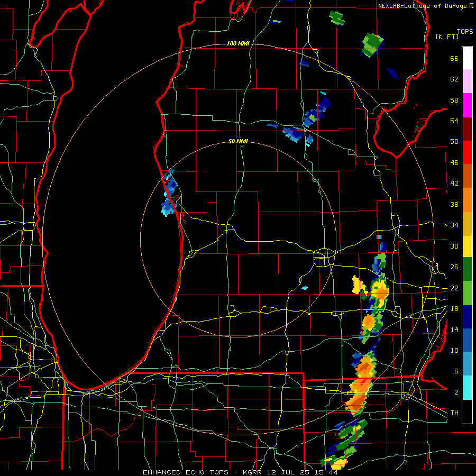Click the 22 scale value
Viewport: 476px width, 476px height.
point(454,288)
